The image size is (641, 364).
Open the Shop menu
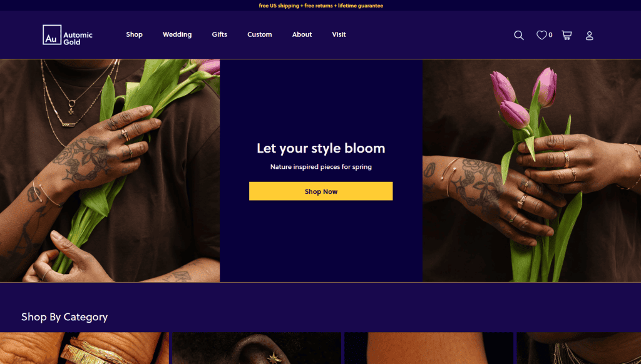(134, 35)
